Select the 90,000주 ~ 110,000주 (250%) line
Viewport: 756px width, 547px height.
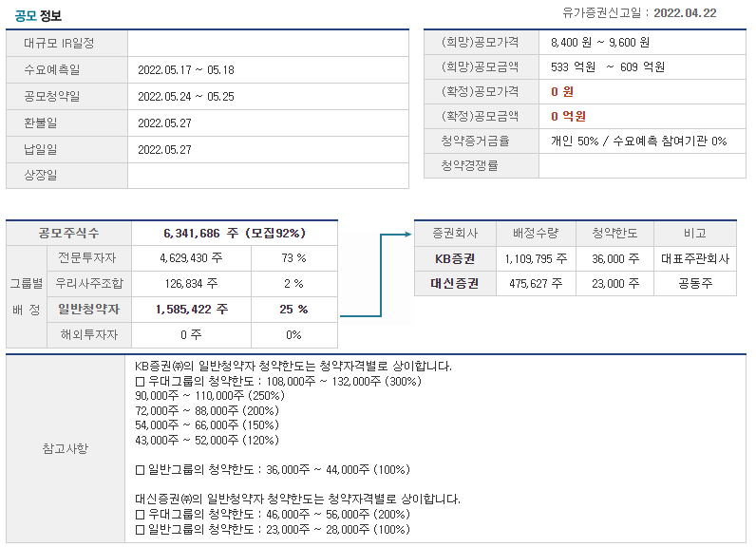tap(210, 396)
